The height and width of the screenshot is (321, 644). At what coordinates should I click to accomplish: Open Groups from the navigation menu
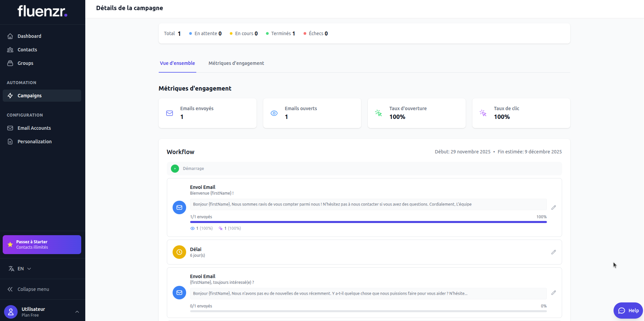click(x=25, y=63)
